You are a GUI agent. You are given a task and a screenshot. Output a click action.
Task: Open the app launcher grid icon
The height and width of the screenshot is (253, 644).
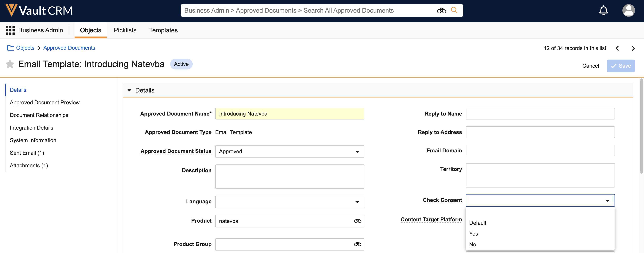tap(10, 30)
